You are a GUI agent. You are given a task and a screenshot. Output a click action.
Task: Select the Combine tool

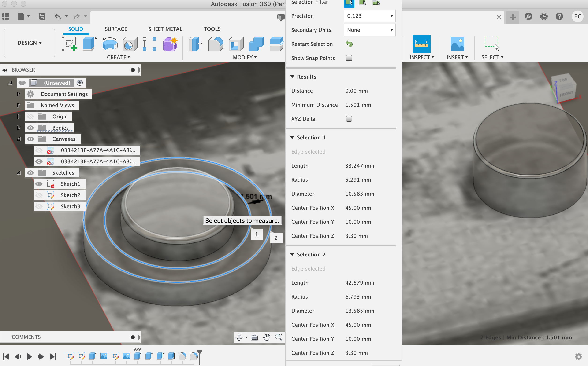click(256, 44)
